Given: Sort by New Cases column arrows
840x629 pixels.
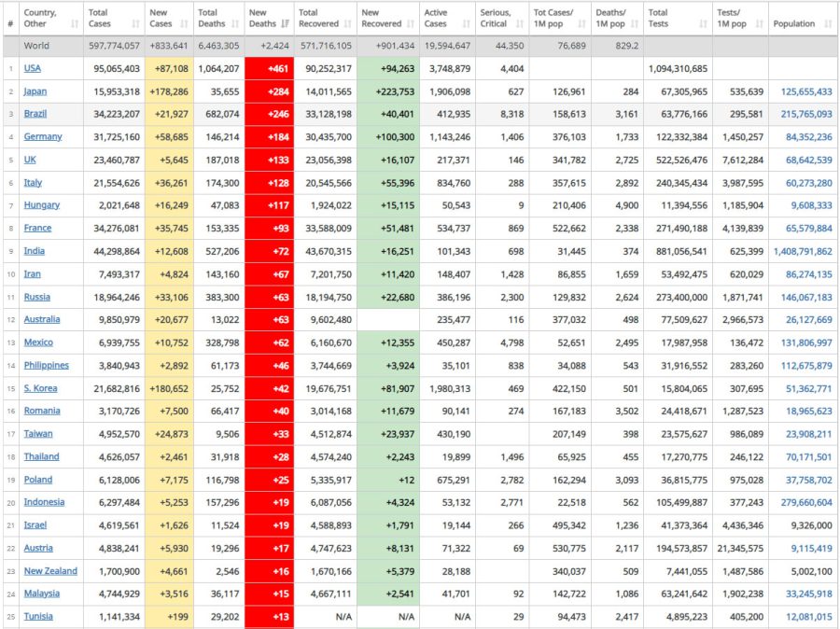Looking at the screenshot, I should tap(184, 23).
